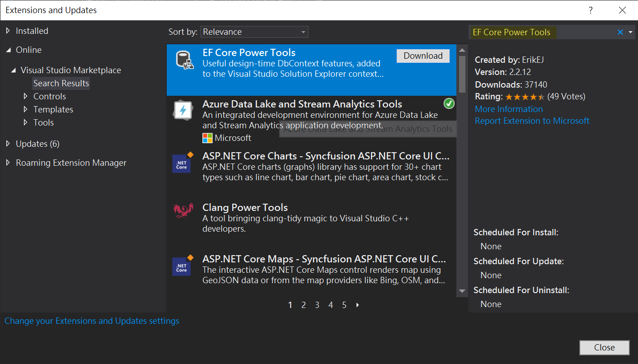This screenshot has width=638, height=364.
Task: Select Search Results in the sidebar
Action: 61,83
